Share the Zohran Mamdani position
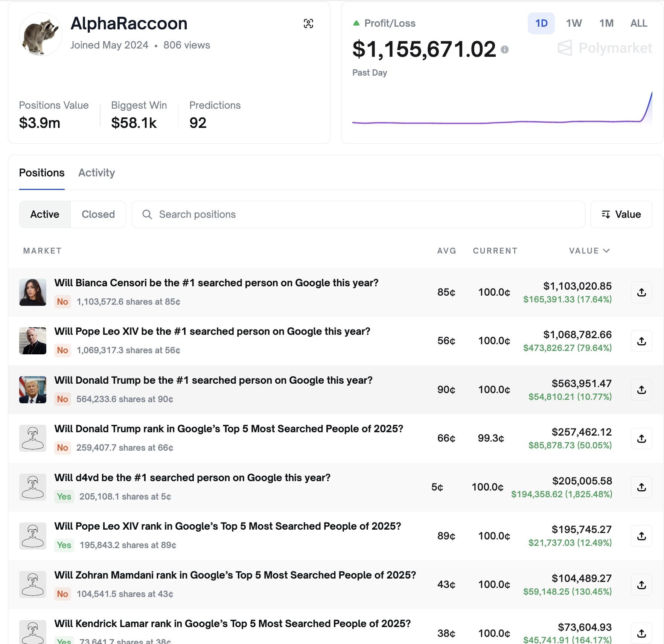664x644 pixels. (x=641, y=585)
